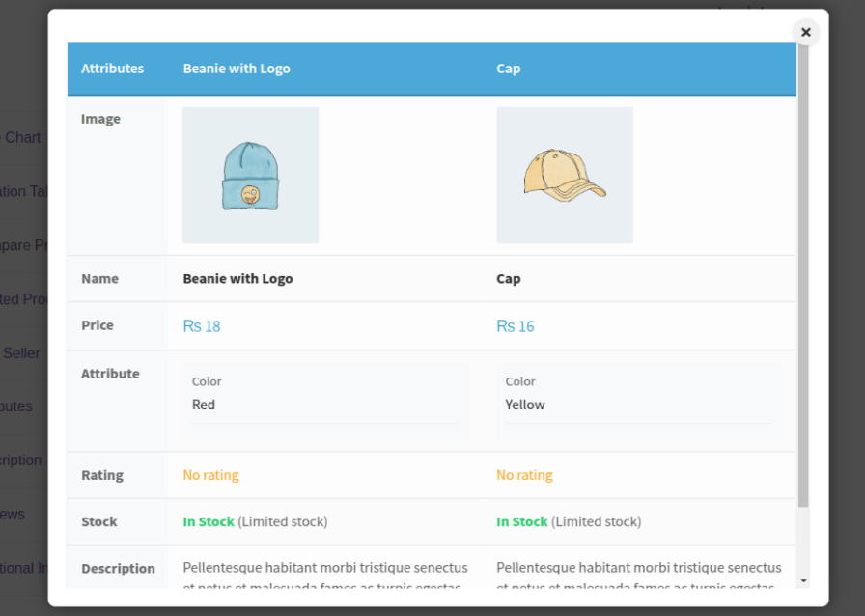Image resolution: width=865 pixels, height=616 pixels.
Task: Click the Description row label
Action: [118, 568]
